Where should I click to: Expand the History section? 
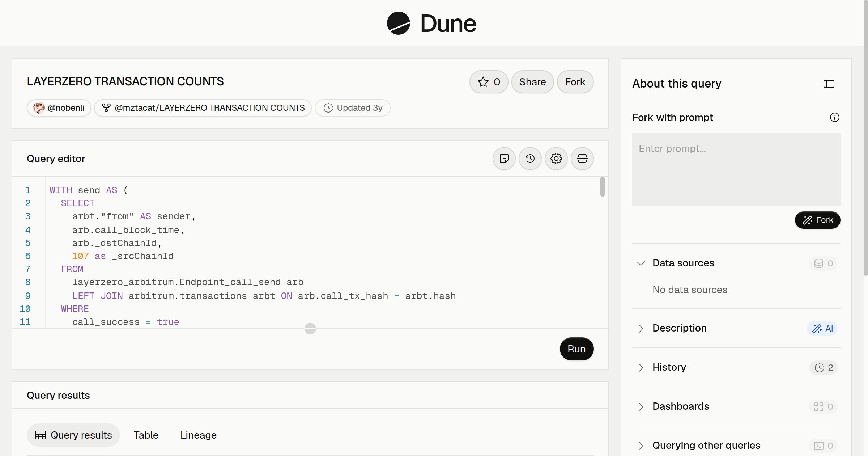641,367
